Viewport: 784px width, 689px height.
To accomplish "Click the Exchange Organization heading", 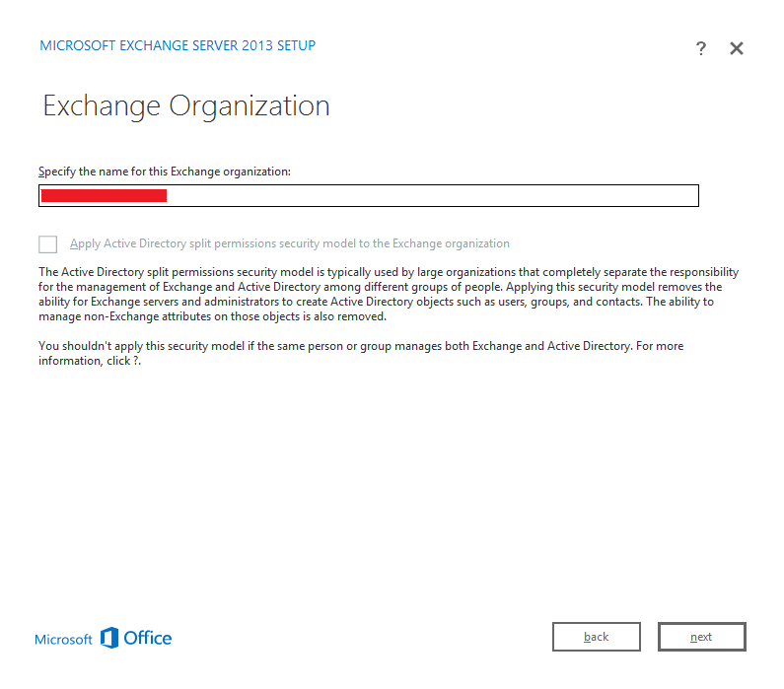I will point(186,105).
